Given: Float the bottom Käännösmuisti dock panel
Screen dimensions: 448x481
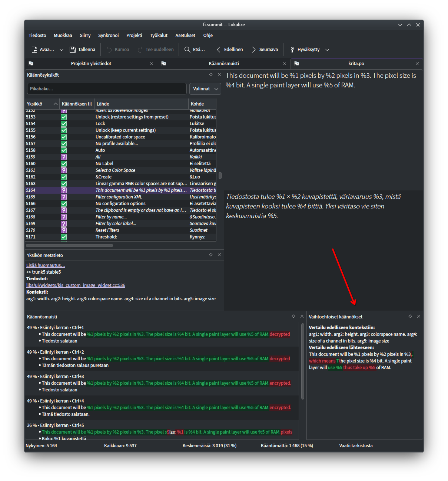Looking at the screenshot, I should (293, 317).
